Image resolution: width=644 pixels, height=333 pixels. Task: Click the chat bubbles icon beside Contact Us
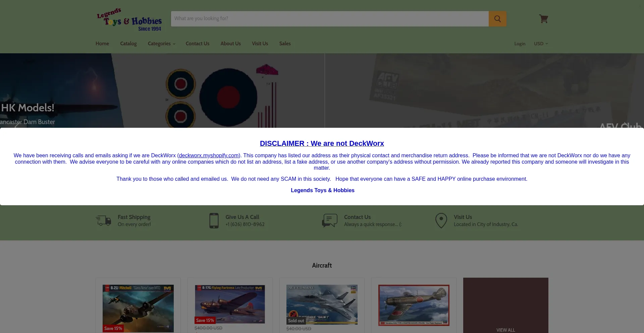[x=330, y=221]
